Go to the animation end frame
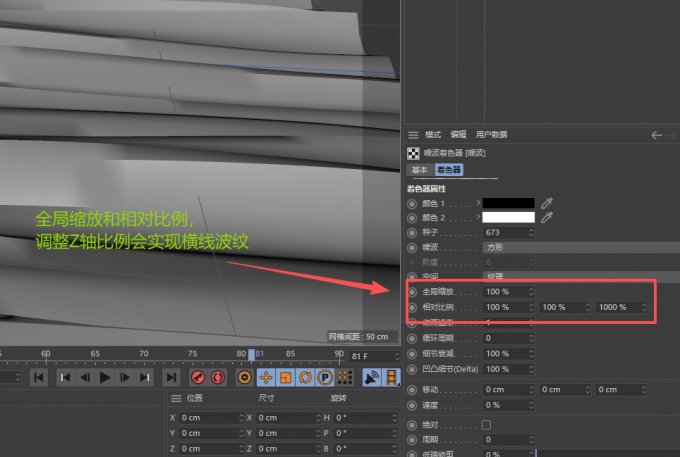This screenshot has height=457, width=680. (x=171, y=377)
